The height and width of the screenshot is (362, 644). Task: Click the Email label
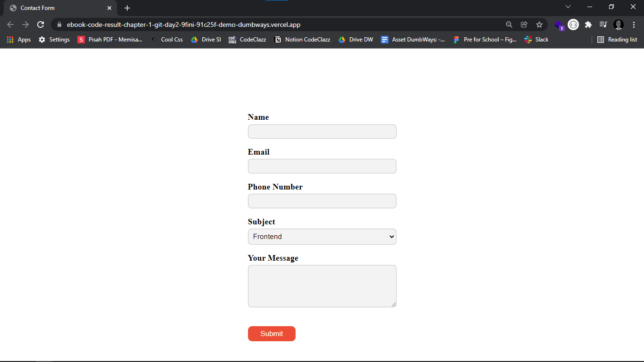click(259, 152)
